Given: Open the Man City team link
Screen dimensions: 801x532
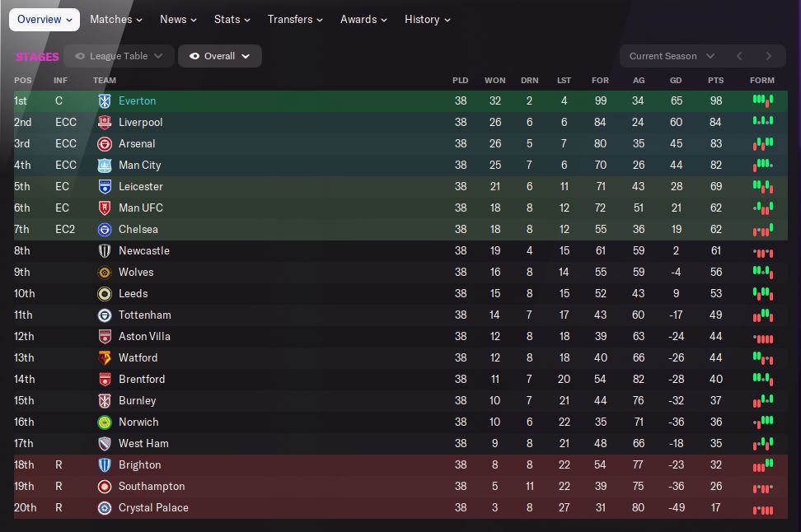Looking at the screenshot, I should [139, 165].
